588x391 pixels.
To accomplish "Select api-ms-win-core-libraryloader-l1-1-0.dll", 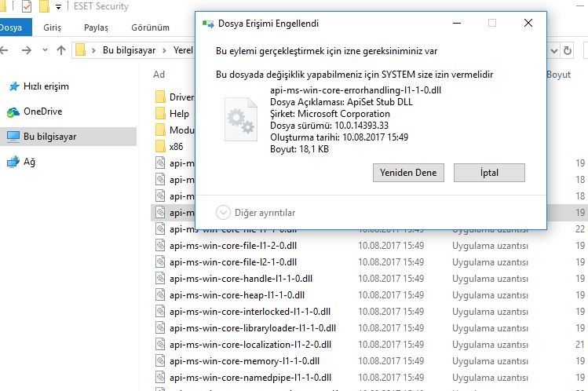I will coord(252,328).
